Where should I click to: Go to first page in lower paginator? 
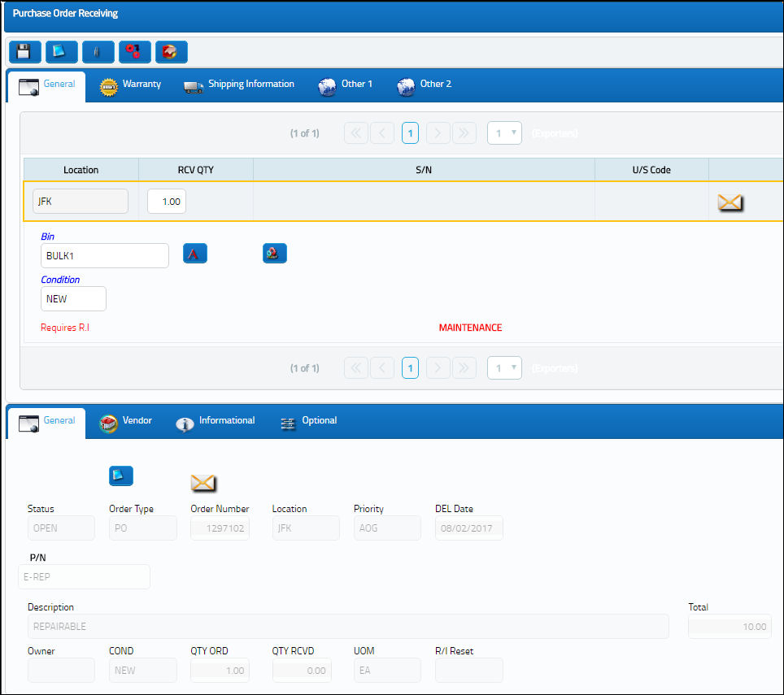(356, 368)
